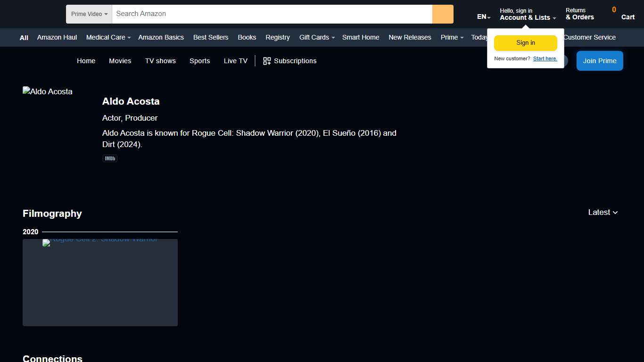This screenshot has height=362, width=644.
Task: Open the Rogue Cell 2: Shadow Warrior thumbnail
Action: click(100, 282)
